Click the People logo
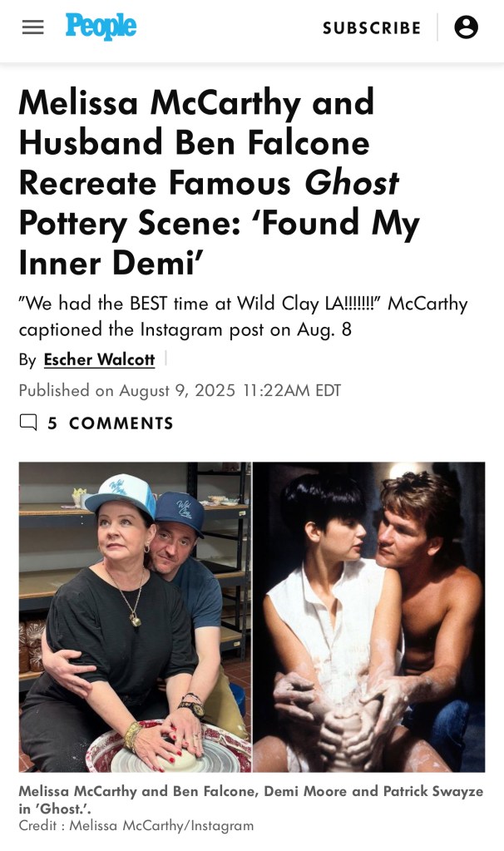Viewport: 504px width, 851px height. pyautogui.click(x=101, y=27)
